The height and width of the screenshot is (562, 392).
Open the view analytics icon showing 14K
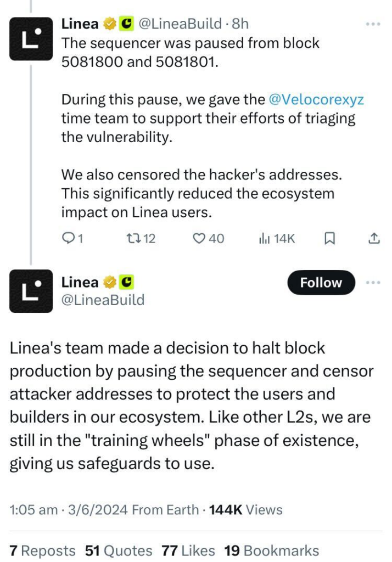point(264,238)
